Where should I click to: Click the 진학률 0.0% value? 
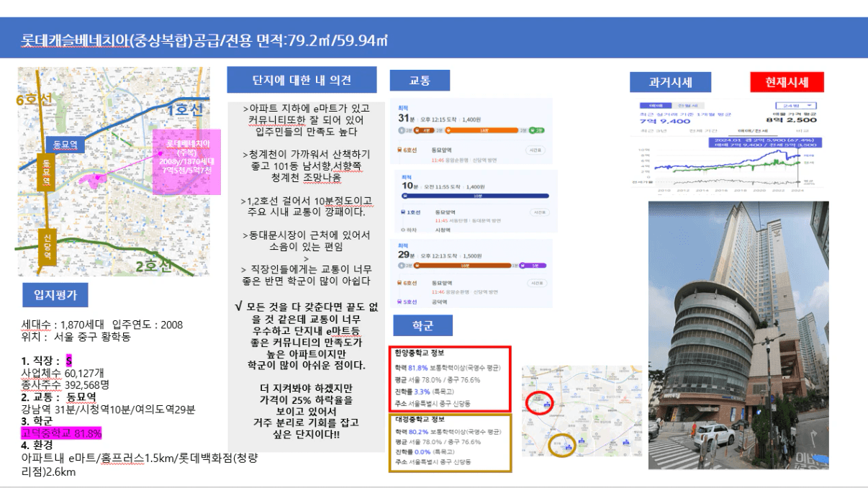pyautogui.click(x=422, y=451)
